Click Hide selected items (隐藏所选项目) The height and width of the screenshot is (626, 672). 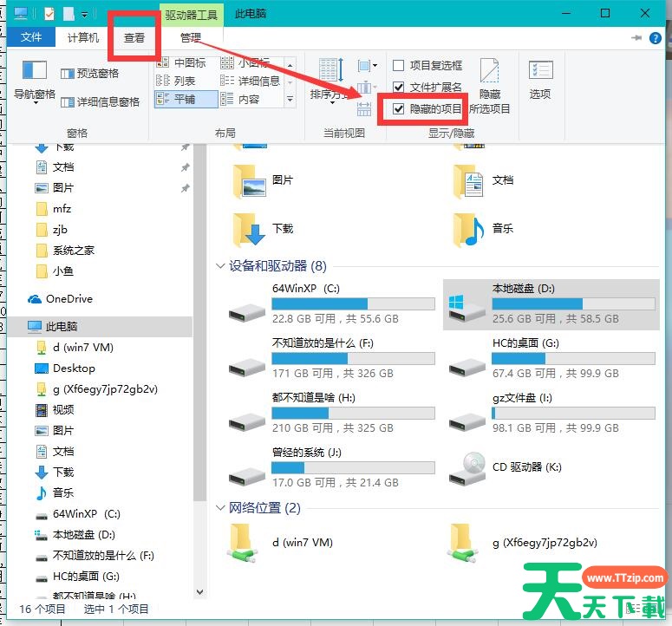[x=489, y=87]
